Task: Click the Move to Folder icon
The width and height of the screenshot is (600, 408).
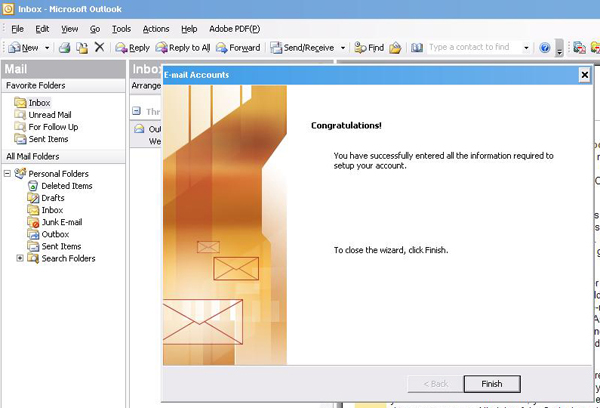Action: [82, 47]
